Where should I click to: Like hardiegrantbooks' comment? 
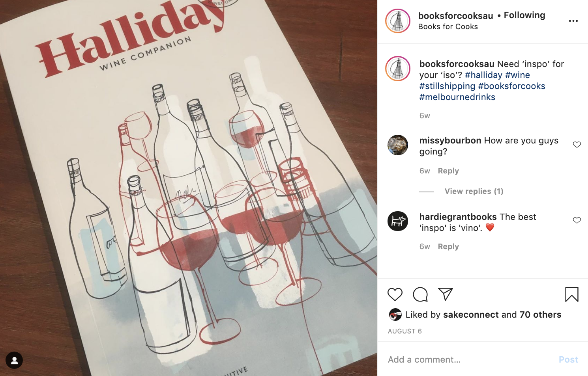(577, 220)
